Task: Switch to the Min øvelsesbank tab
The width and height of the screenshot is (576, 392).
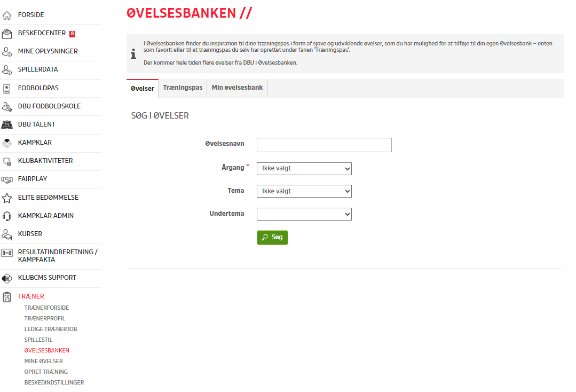Action: [x=238, y=88]
